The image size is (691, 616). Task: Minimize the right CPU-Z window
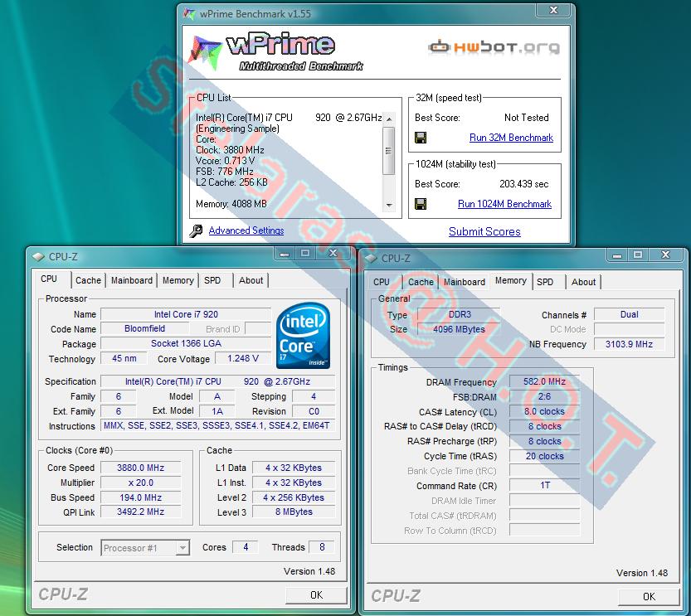coord(617,255)
